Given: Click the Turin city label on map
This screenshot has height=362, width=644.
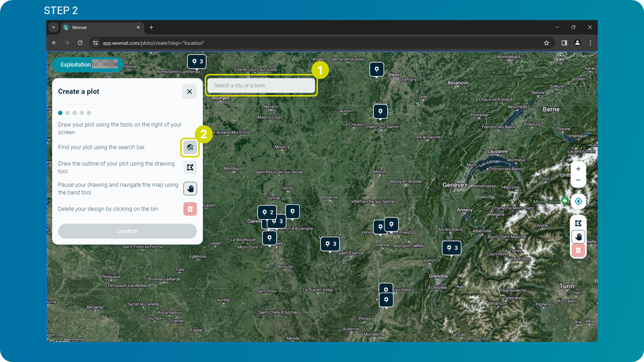Looking at the screenshot, I should [x=567, y=286].
